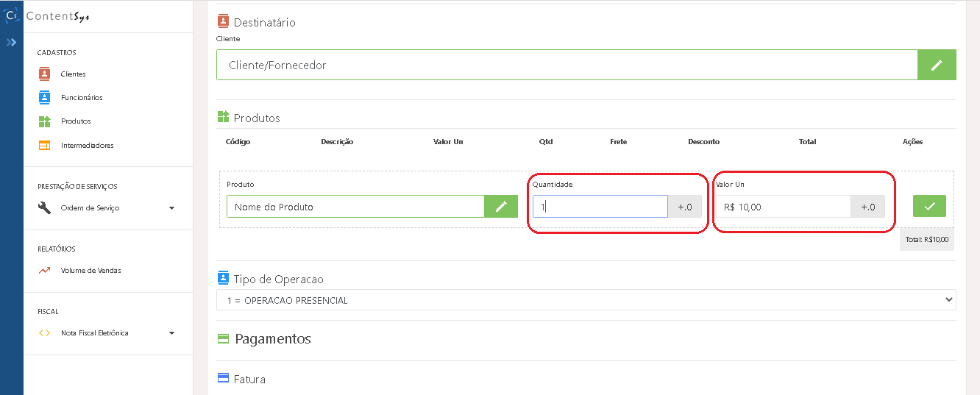Screen dimensions: 980x395
Task: Click green pencil beside Nome do Produto
Action: tap(500, 207)
